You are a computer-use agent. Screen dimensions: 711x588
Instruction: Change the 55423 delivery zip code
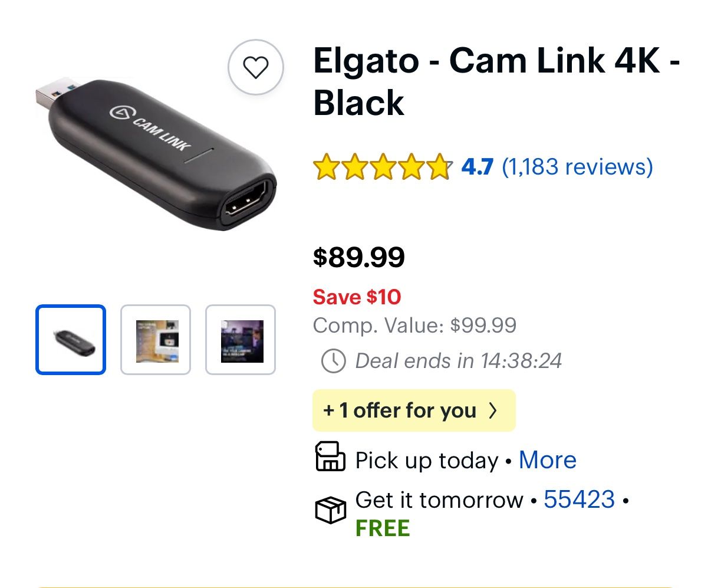tap(580, 499)
